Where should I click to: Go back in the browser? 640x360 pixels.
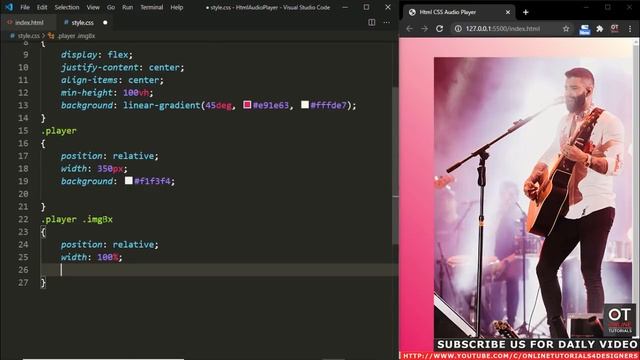pos(409,29)
